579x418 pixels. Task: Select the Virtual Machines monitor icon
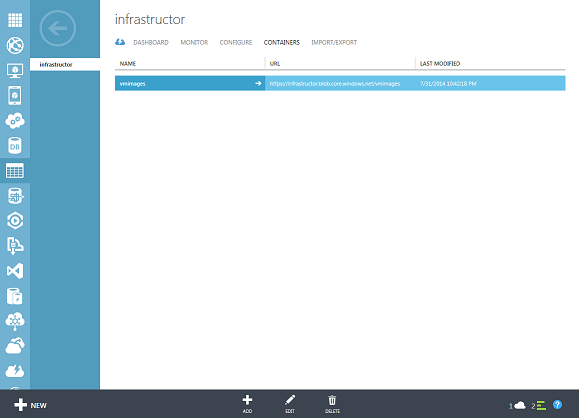(15, 70)
